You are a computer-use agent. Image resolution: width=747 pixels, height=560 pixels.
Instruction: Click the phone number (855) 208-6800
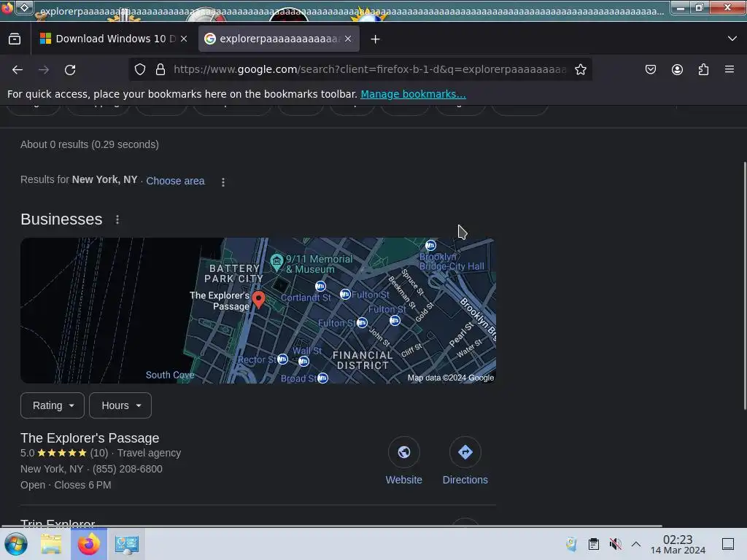tap(127, 469)
